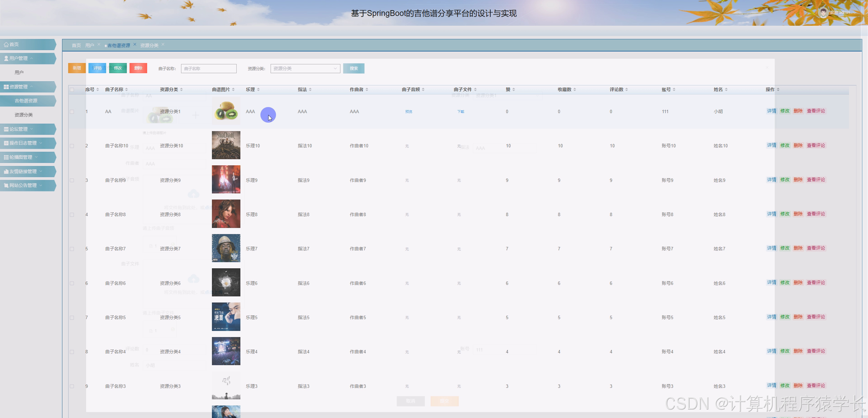Close the 用户 tab via X icon
Viewport: 868px width, 418px height.
99,44
